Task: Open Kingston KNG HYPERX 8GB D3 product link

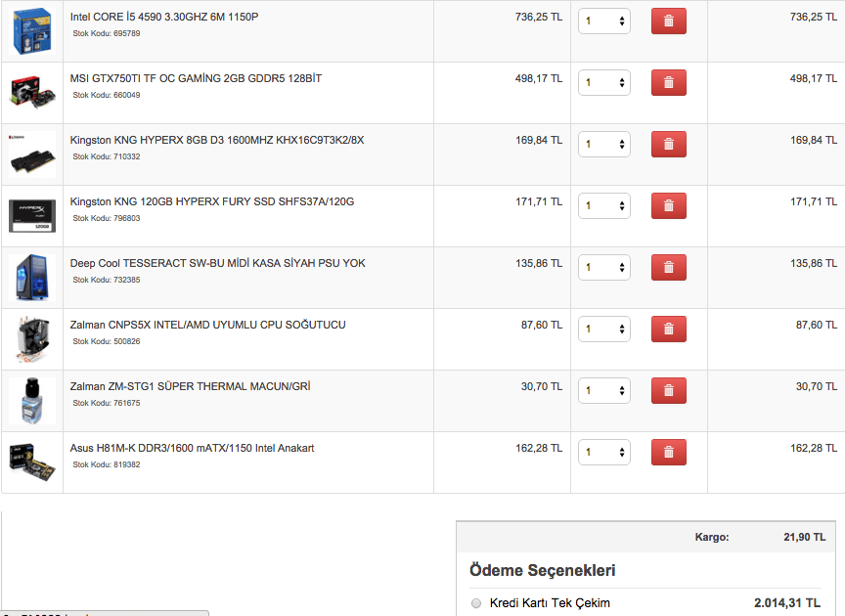Action: [x=217, y=140]
